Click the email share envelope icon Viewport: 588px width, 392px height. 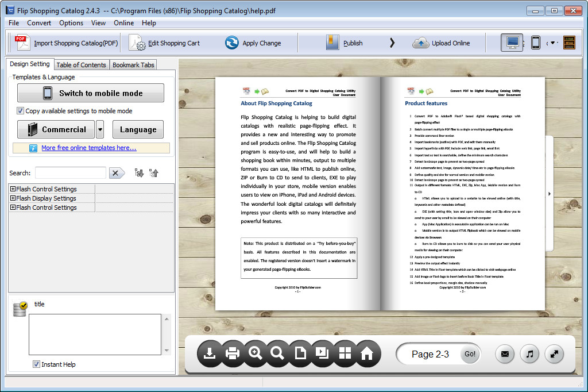(505, 353)
